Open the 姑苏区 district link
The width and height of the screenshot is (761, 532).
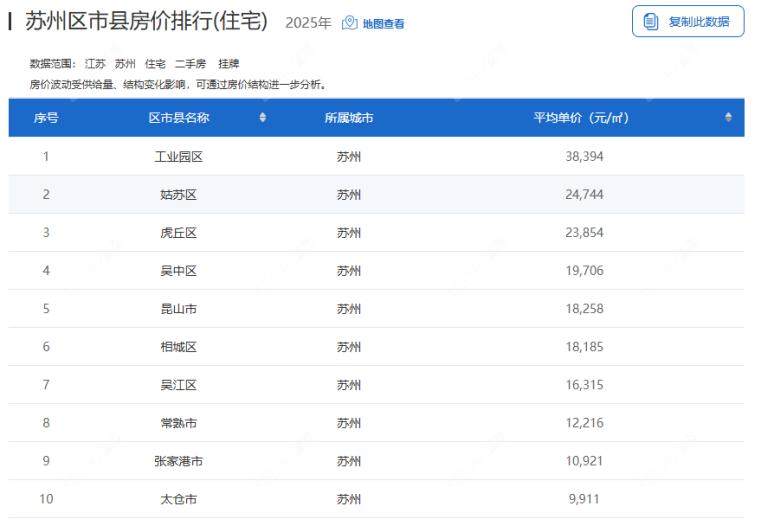179,195
